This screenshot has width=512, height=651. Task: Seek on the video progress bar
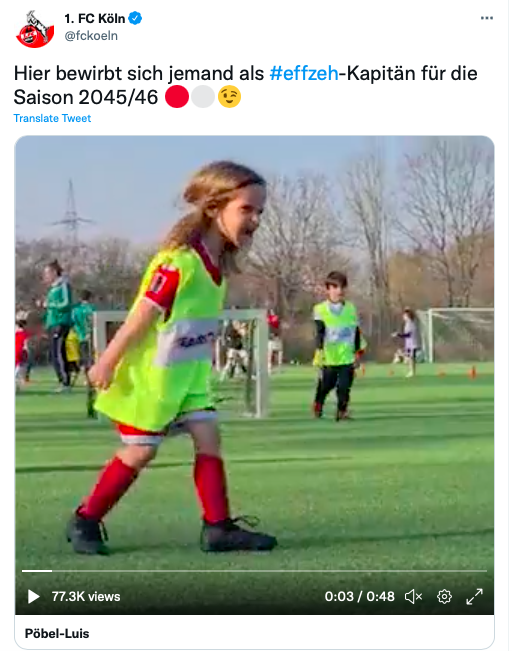click(x=254, y=571)
